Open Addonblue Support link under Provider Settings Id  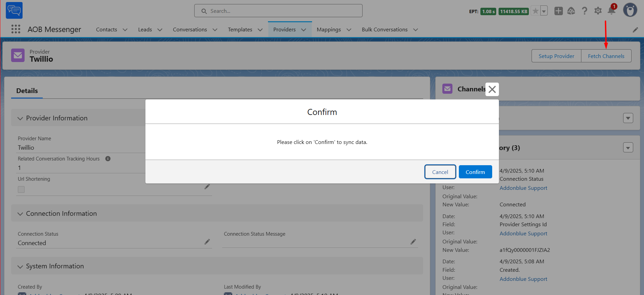[523, 234]
